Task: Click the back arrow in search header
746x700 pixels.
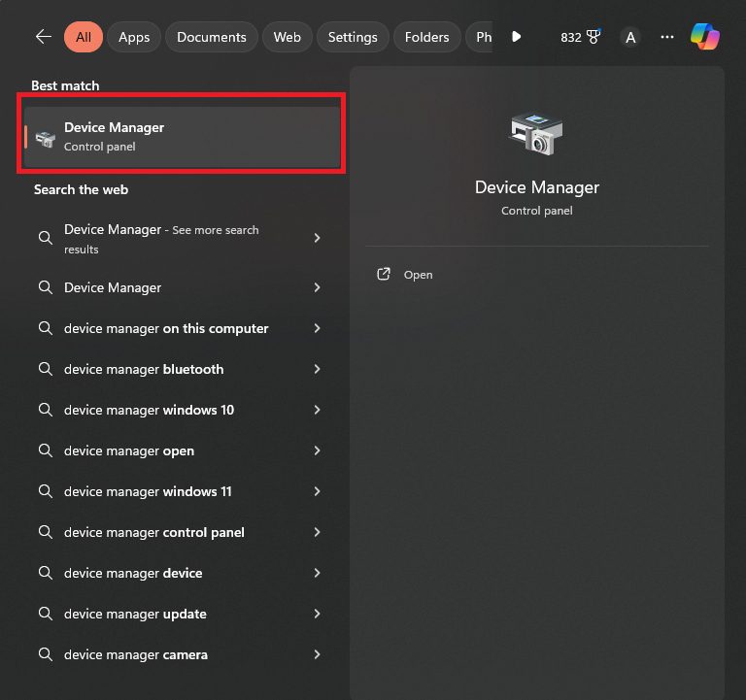Action: point(43,37)
